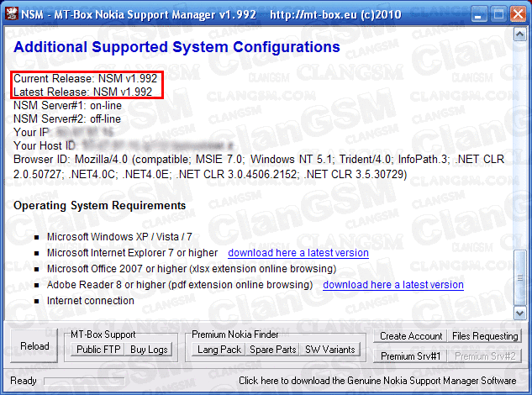
Task: Reload the support manager page
Action: pyautogui.click(x=34, y=345)
